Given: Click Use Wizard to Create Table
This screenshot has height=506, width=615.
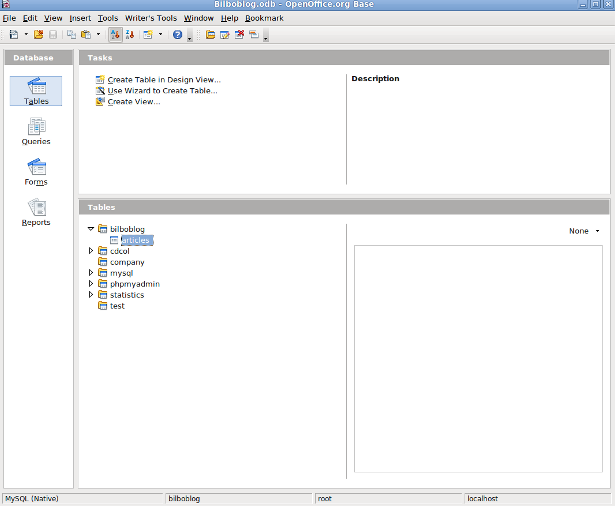Looking at the screenshot, I should (x=162, y=91).
